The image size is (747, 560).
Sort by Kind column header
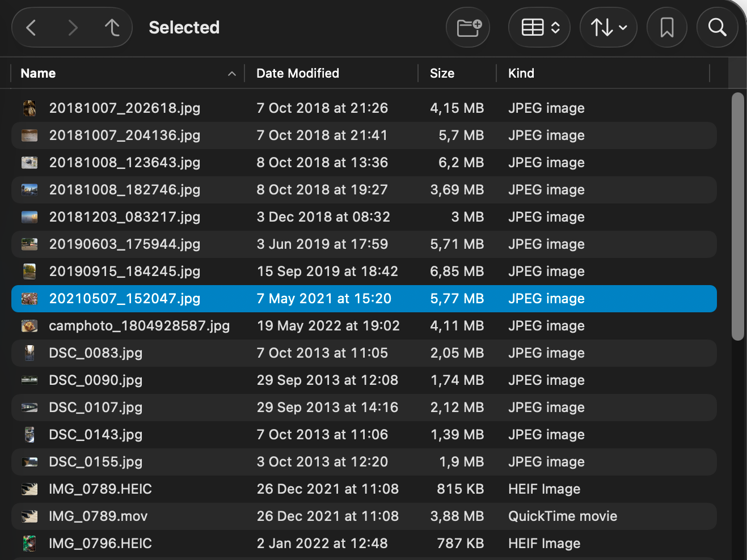point(521,74)
